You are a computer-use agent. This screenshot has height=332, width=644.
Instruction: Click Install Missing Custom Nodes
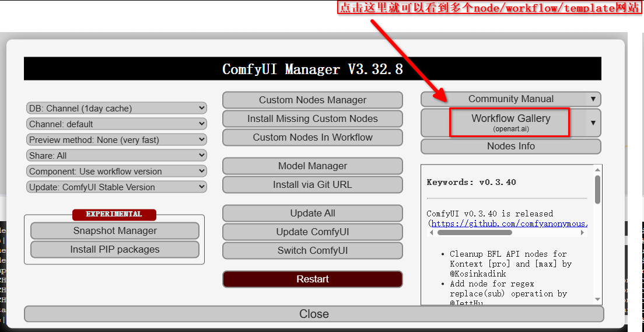point(312,118)
